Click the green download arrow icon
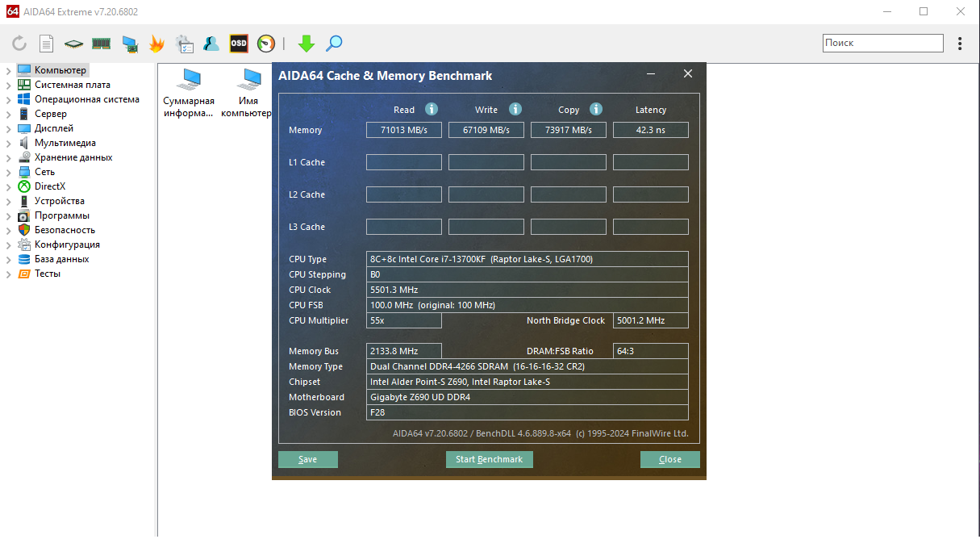Image resolution: width=980 pixels, height=560 pixels. (306, 44)
